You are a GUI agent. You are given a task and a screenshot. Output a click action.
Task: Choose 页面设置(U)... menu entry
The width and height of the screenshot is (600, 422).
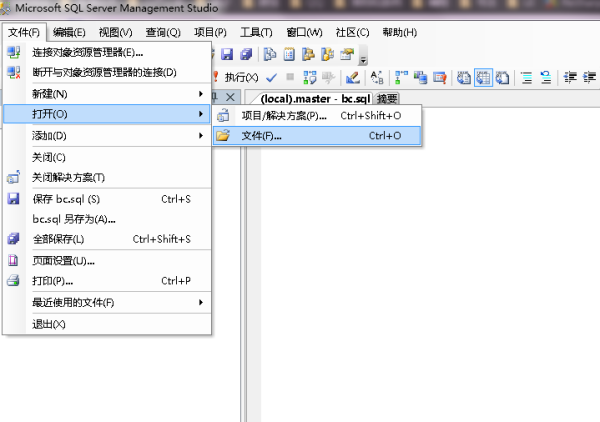point(107,261)
